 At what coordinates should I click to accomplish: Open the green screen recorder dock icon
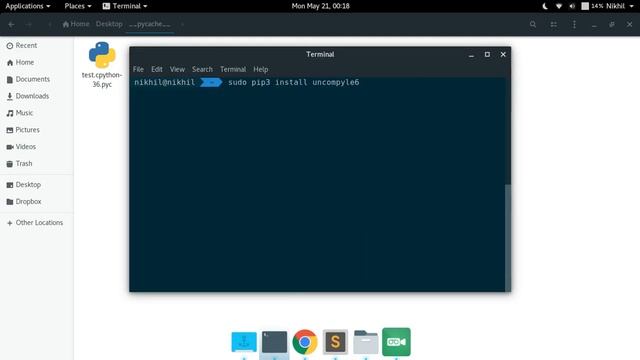[x=396, y=342]
